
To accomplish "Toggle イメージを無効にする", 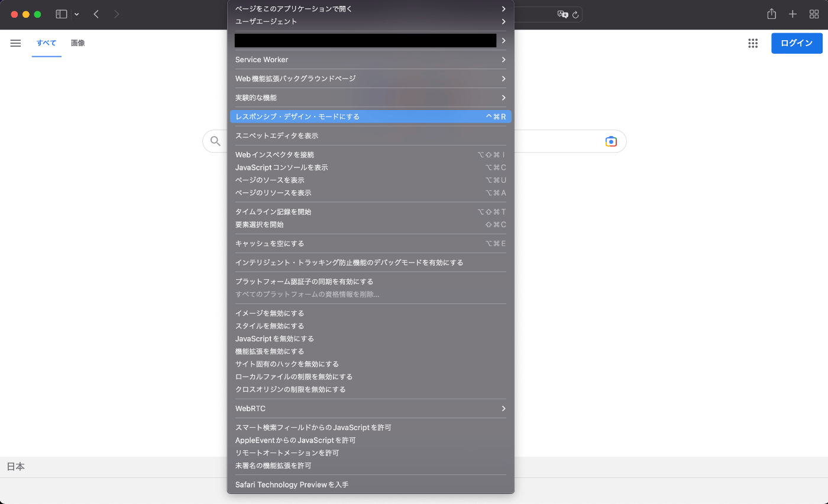I will point(371,314).
